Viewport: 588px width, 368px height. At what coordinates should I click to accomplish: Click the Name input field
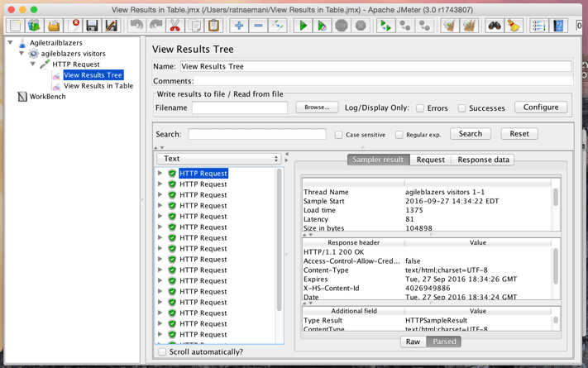coord(375,66)
